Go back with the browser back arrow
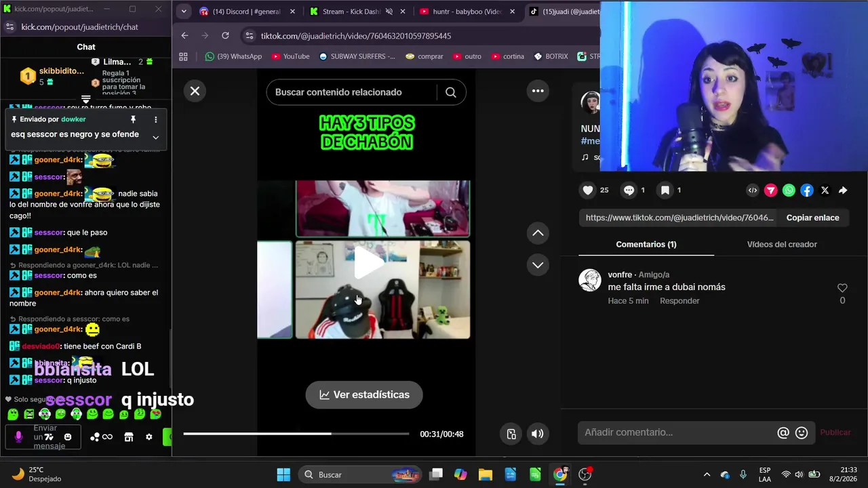The height and width of the screenshot is (488, 868). [x=185, y=35]
